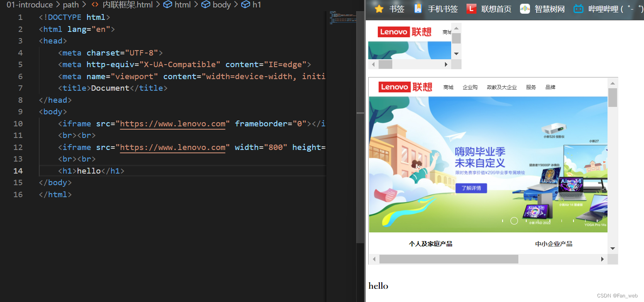Click the left arrow of large iframe scrollbar

pyautogui.click(x=374, y=259)
